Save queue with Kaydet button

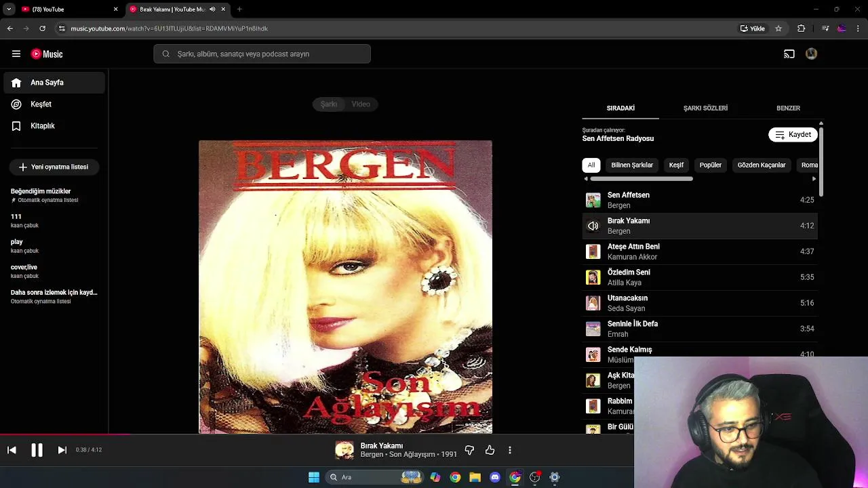point(793,135)
